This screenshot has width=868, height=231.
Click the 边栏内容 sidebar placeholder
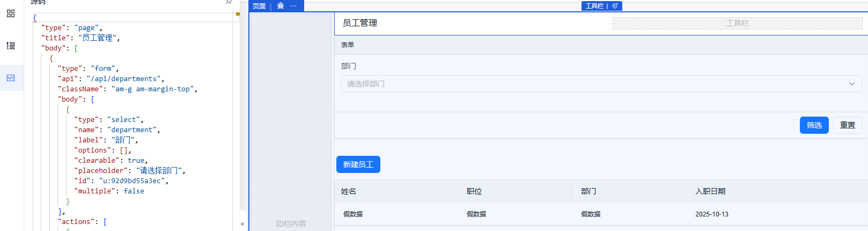[291, 223]
